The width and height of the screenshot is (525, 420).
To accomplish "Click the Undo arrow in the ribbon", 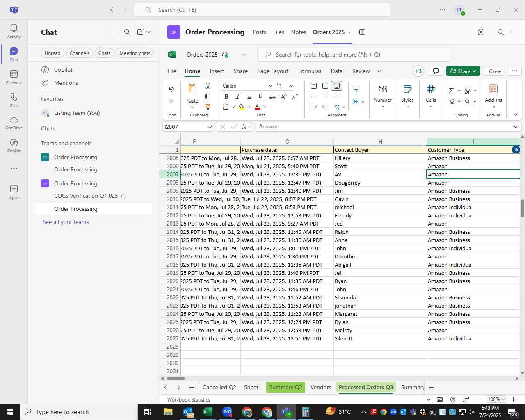I will [x=171, y=89].
